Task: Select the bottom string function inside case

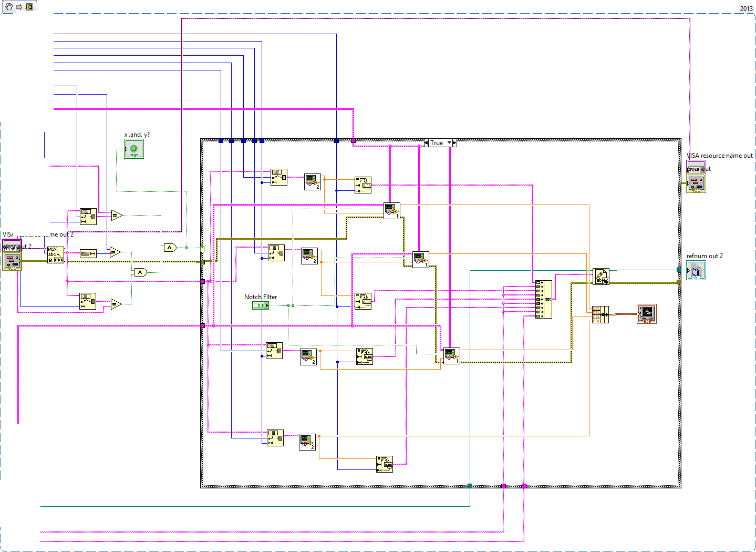Action: [275, 438]
